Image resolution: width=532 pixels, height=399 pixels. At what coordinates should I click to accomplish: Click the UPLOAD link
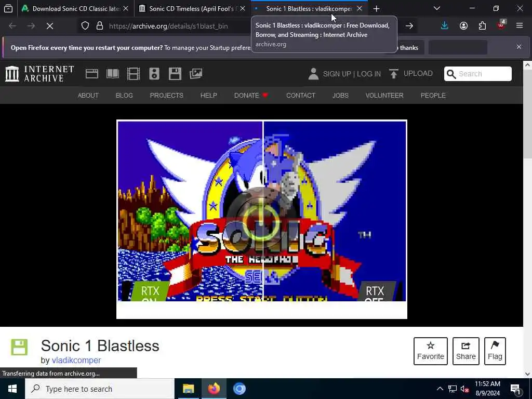(x=418, y=74)
